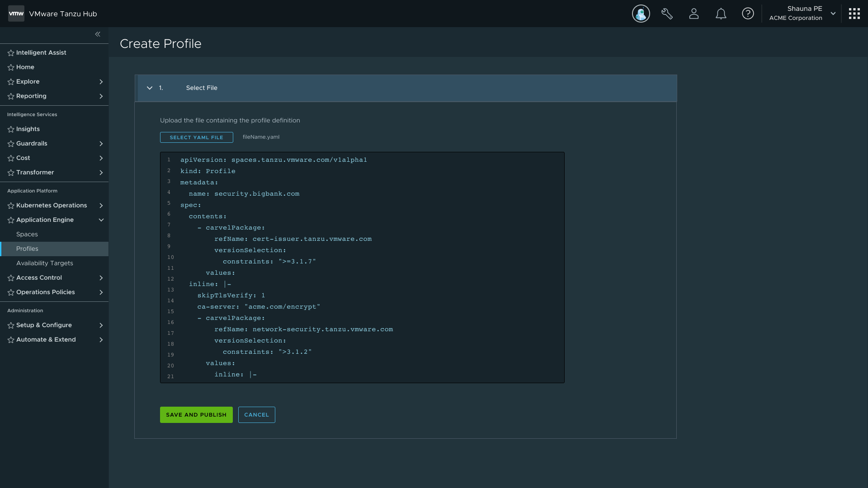868x488 pixels.
Task: Expand the Access Control chevron
Action: pos(101,278)
